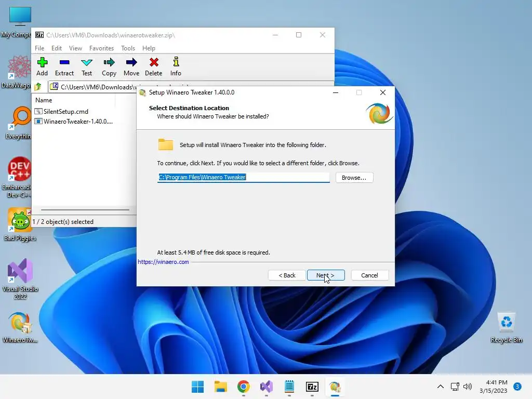This screenshot has height=399, width=532.
Task: Click the Back button in Setup
Action: click(x=287, y=275)
